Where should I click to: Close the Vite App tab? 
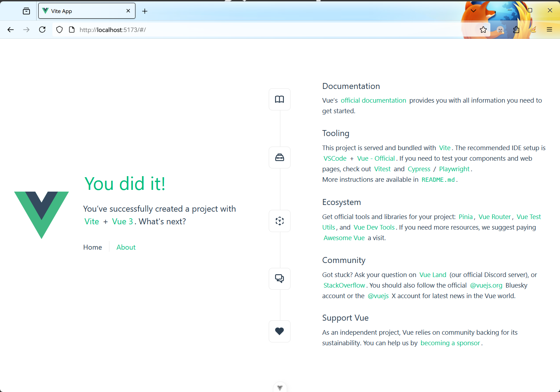128,11
